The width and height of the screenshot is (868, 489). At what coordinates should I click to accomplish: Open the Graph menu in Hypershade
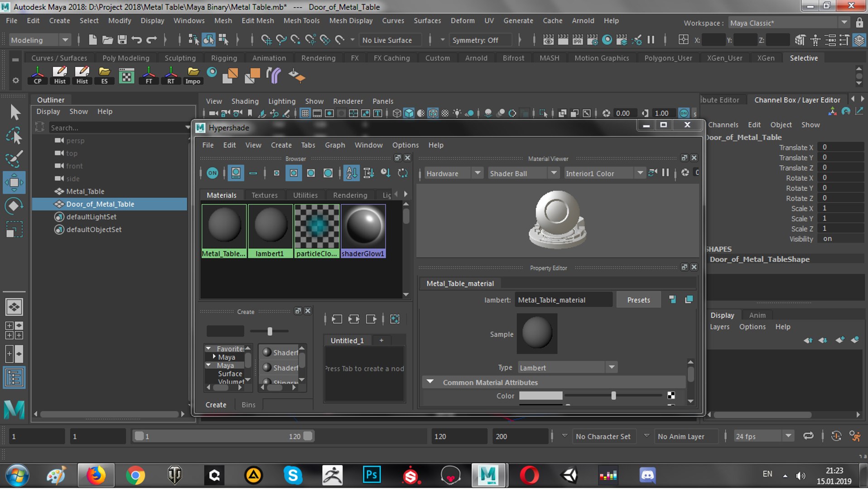(x=335, y=145)
